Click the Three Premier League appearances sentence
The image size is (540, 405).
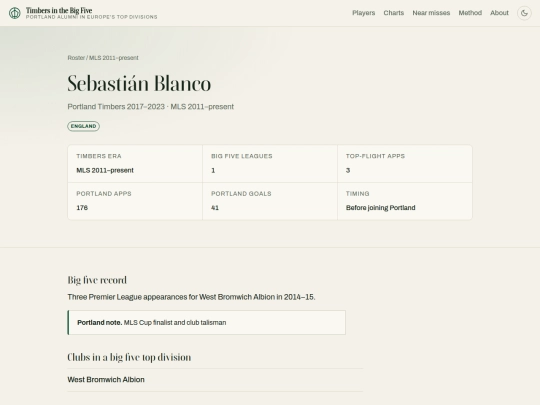[191, 297]
